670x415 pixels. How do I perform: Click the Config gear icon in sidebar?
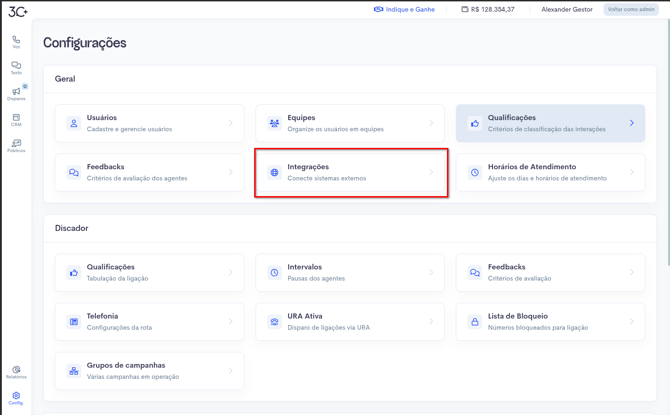point(16,397)
